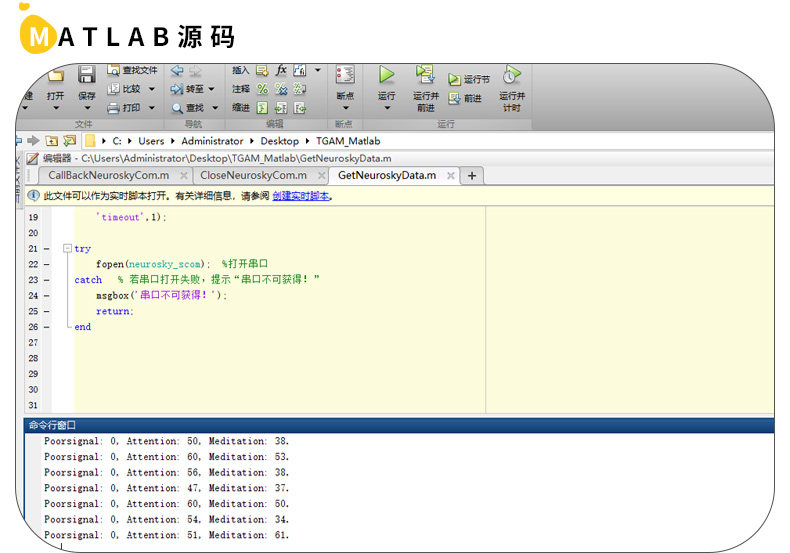Click the Command Window (命令行窗口) title bar
790x553 pixels.
(x=399, y=425)
